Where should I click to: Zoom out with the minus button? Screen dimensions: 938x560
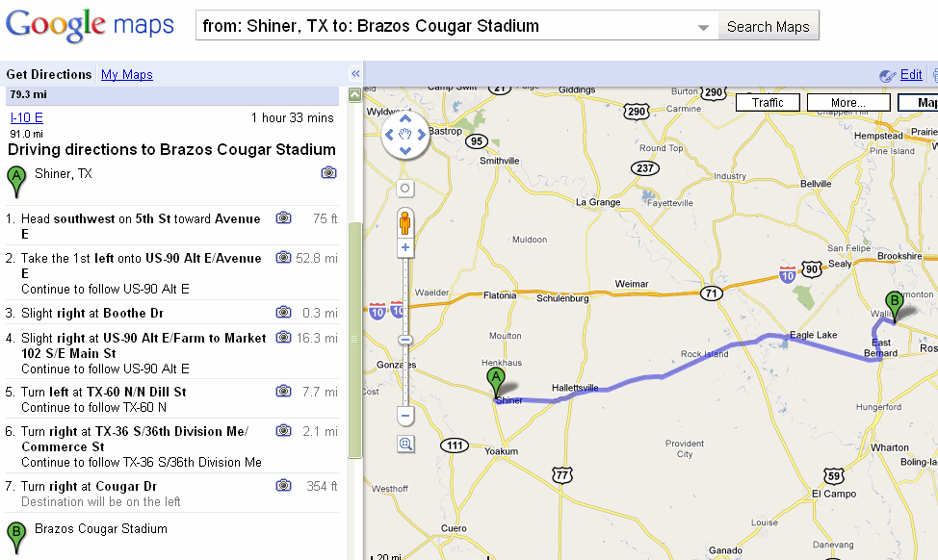coord(405,416)
